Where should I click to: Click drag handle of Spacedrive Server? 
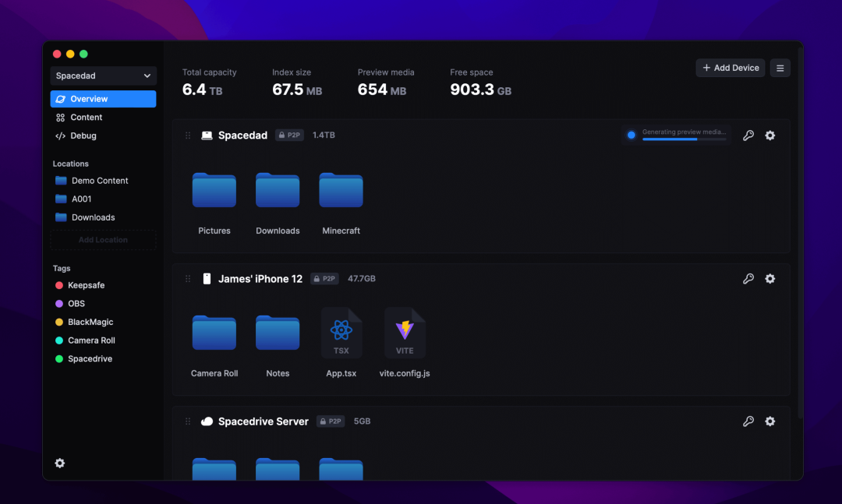coord(188,421)
